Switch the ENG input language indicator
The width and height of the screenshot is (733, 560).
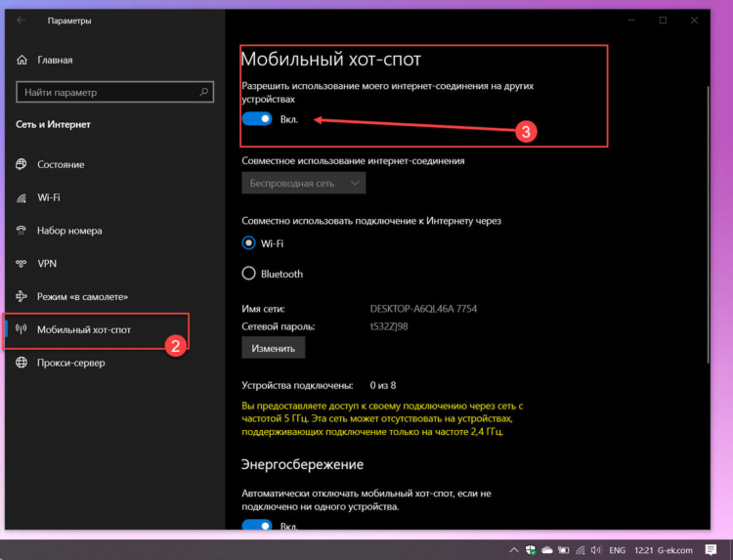point(617,550)
